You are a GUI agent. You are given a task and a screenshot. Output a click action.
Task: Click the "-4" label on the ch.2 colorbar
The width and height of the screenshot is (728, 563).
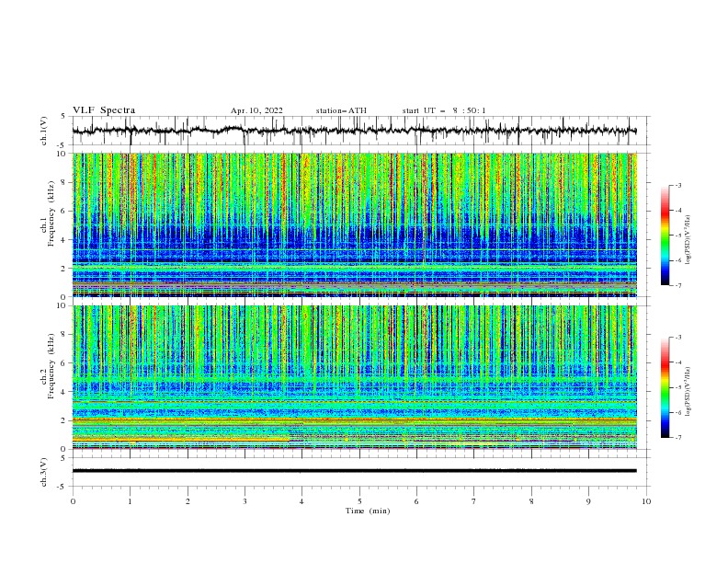[x=677, y=362]
